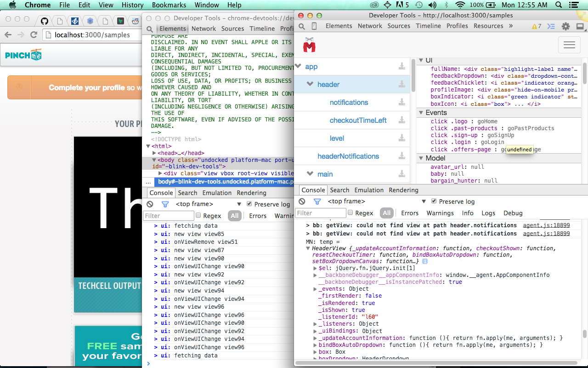588x368 pixels.
Task: Clear console icon in middle DevTools window
Action: [x=150, y=204]
